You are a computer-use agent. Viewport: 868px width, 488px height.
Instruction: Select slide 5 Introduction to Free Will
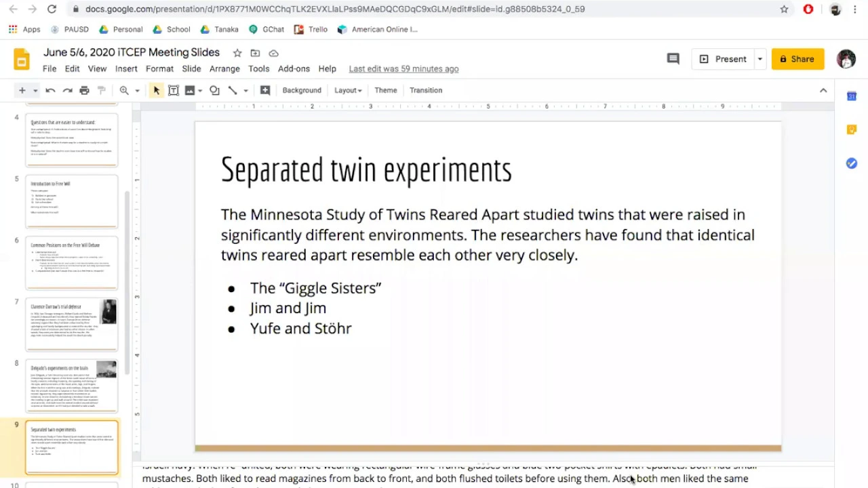(71, 201)
